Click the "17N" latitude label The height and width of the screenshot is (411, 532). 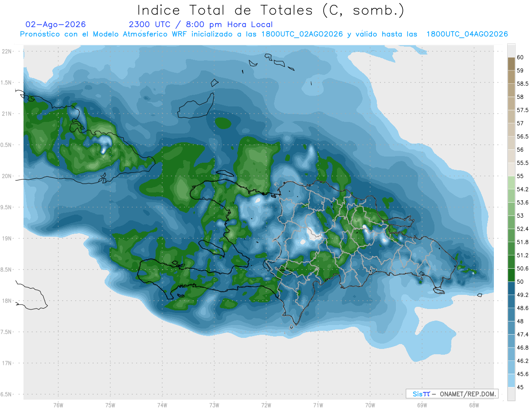7,363
